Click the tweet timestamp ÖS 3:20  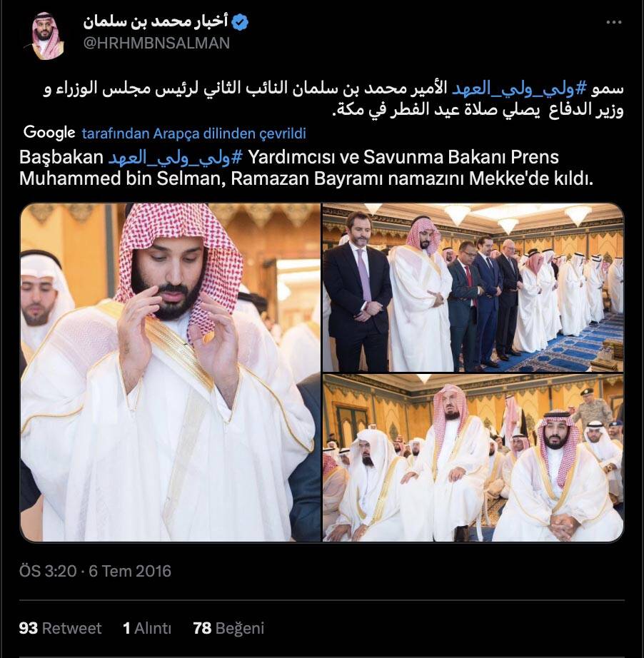48,571
